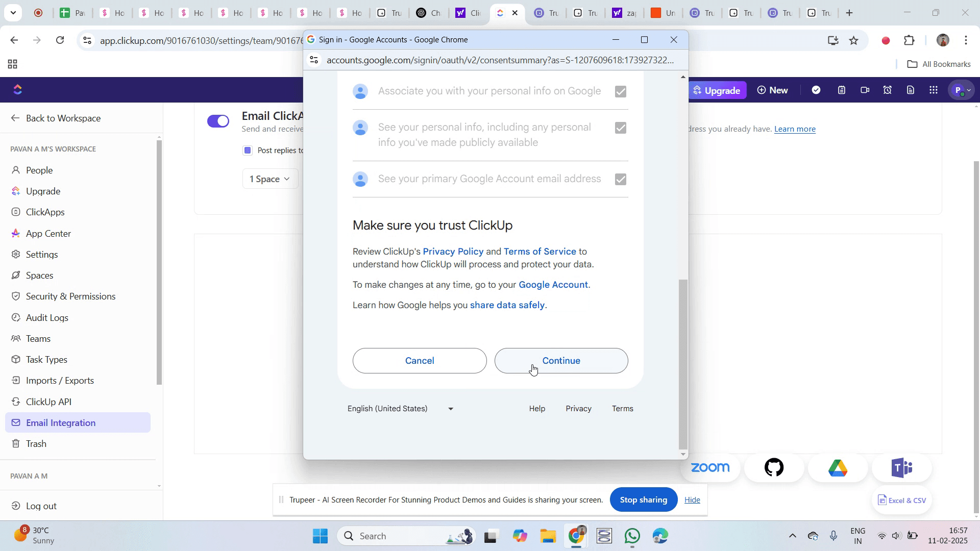Click the Zoom integration logo
Viewport: 980px width, 551px height.
710,467
